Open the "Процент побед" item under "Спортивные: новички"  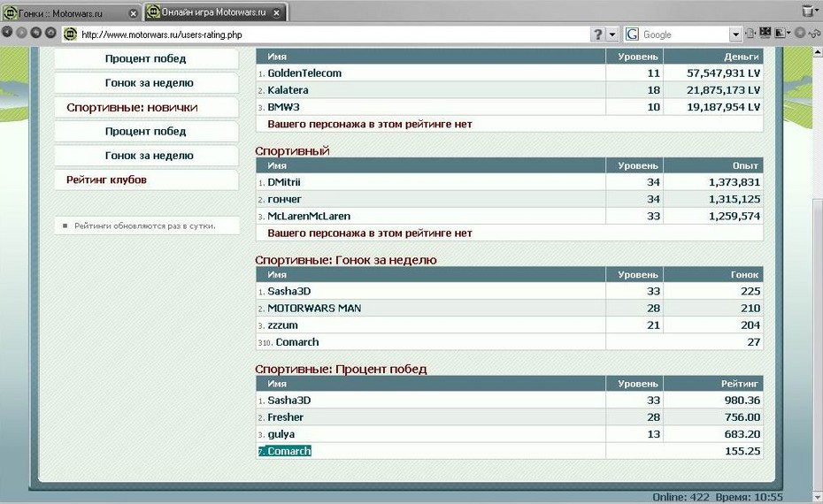(146, 132)
